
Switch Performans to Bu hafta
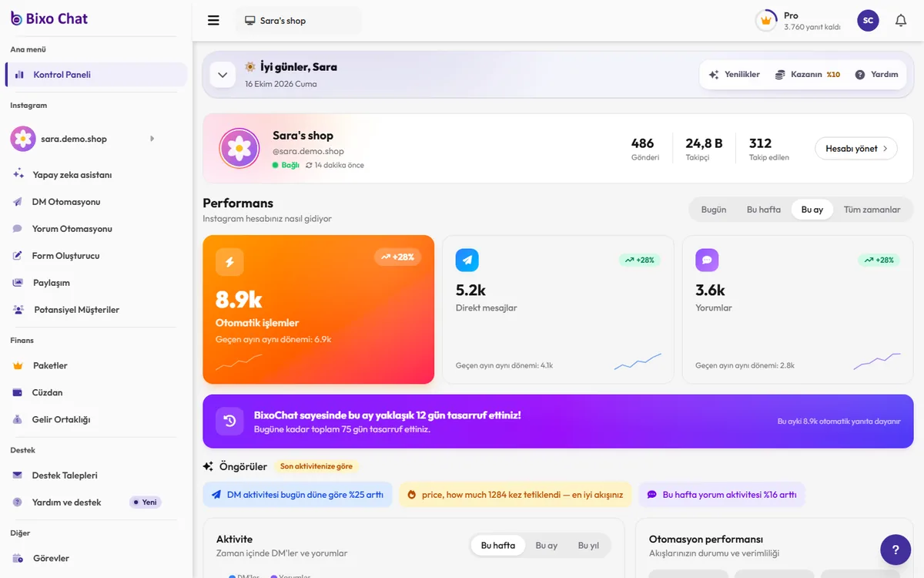(x=764, y=210)
